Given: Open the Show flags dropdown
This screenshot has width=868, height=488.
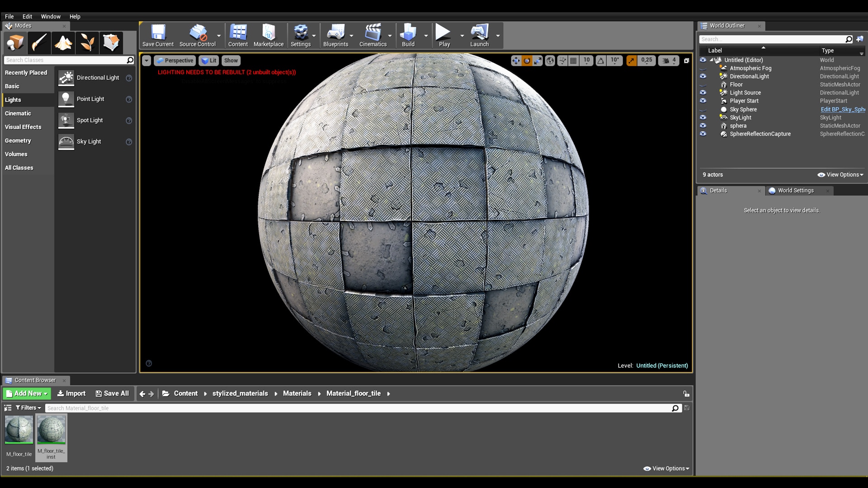Looking at the screenshot, I should point(231,60).
